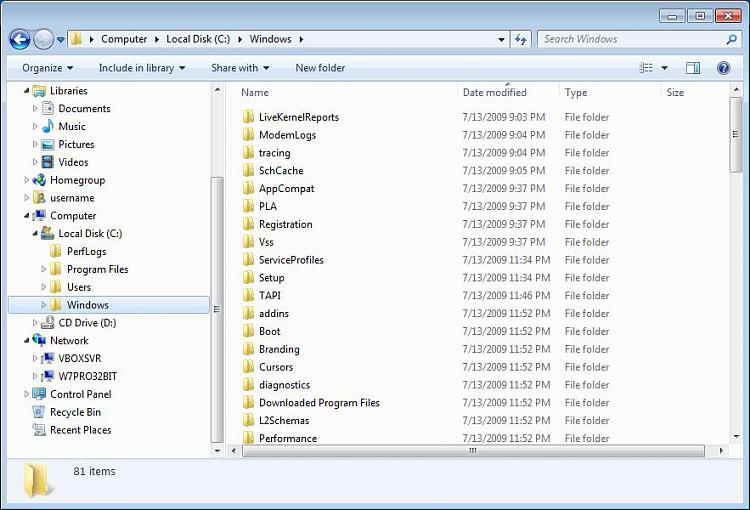
Task: Open Homegroup in navigation pane
Action: 77,180
